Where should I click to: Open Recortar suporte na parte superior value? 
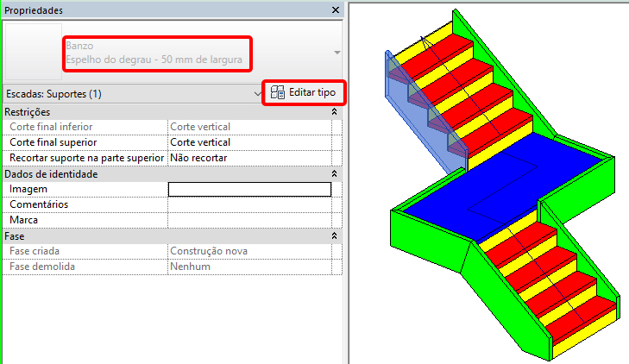tap(248, 159)
